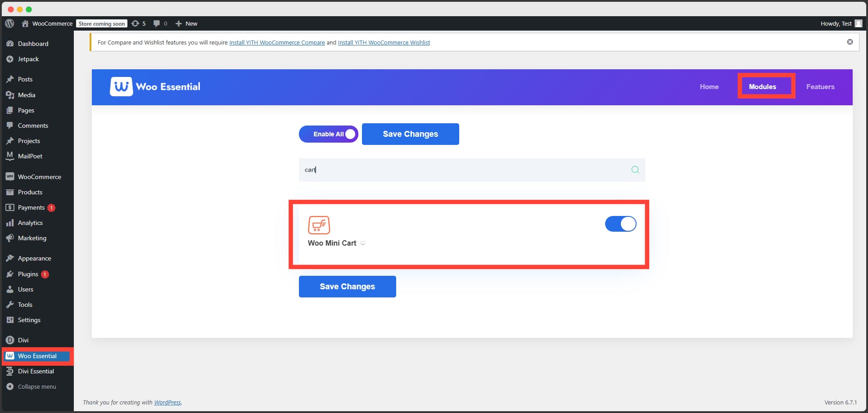This screenshot has height=413, width=868.
Task: Open WooCommerce menu item in sidebar
Action: [37, 177]
